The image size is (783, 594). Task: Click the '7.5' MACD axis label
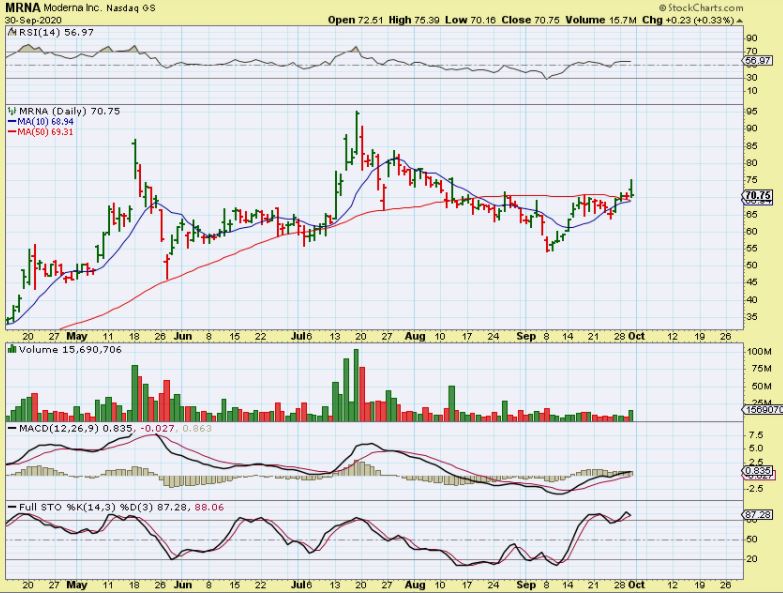tap(755, 435)
